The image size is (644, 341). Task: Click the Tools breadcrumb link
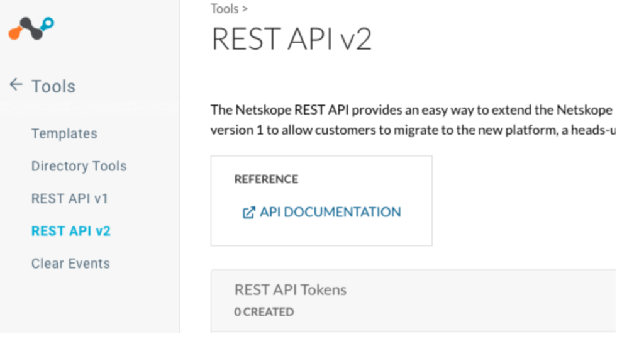pos(225,9)
